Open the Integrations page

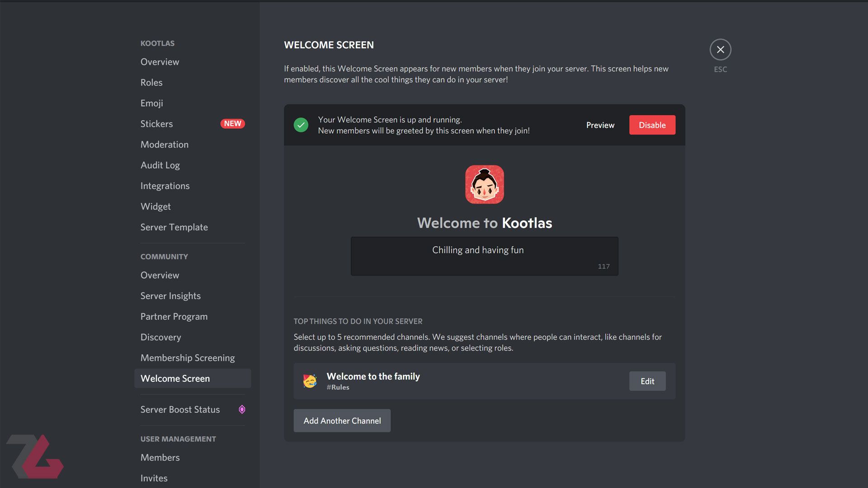coord(165,186)
